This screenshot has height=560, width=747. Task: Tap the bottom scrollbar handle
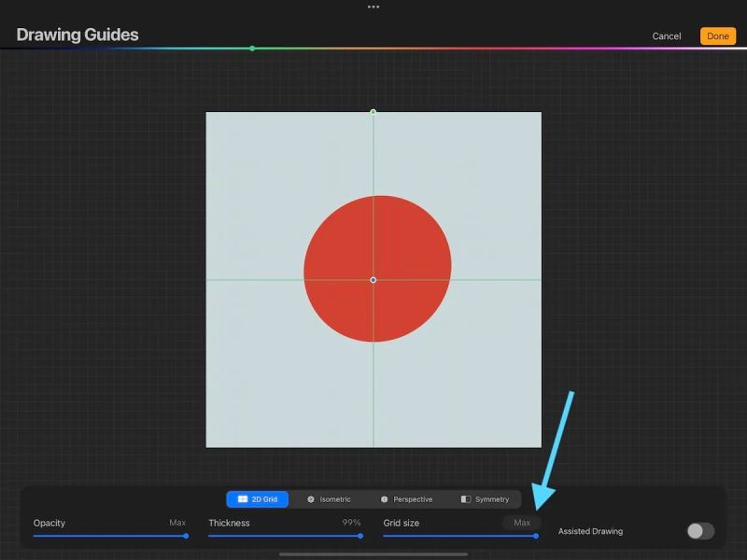tap(373, 553)
